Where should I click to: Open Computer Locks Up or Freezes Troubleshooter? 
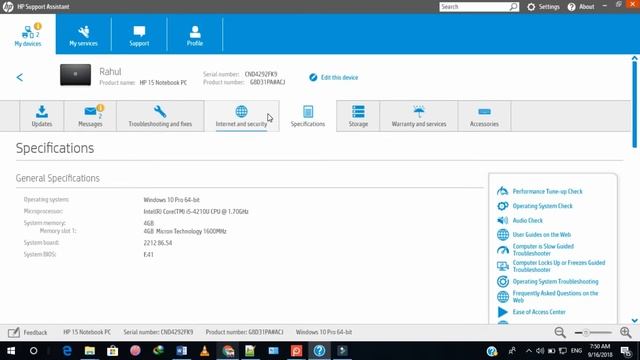point(559,266)
